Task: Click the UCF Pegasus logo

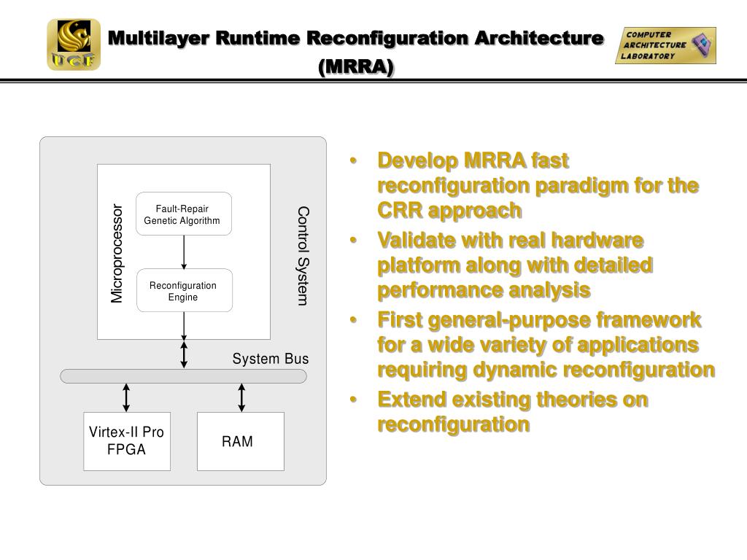Action: tap(74, 44)
